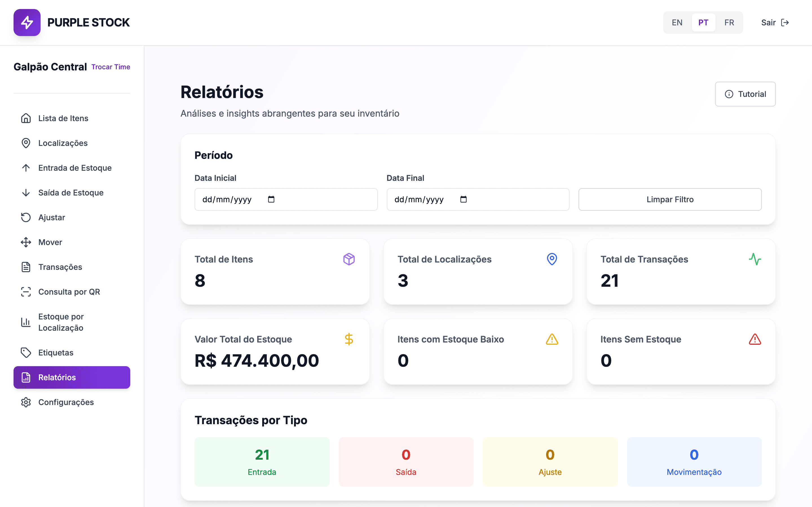Select the PT language option
The image size is (812, 507).
pos(703,23)
